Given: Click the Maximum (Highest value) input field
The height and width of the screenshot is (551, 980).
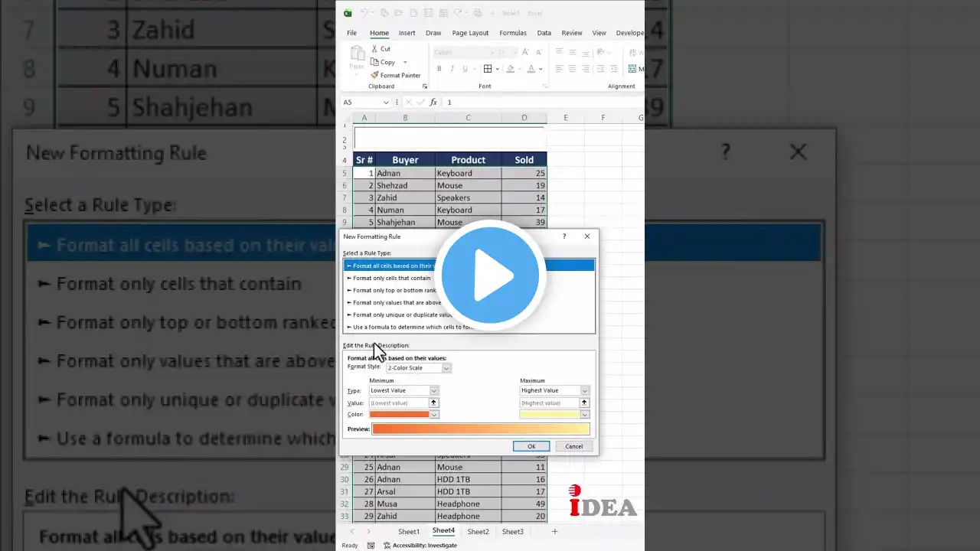Looking at the screenshot, I should coord(549,403).
